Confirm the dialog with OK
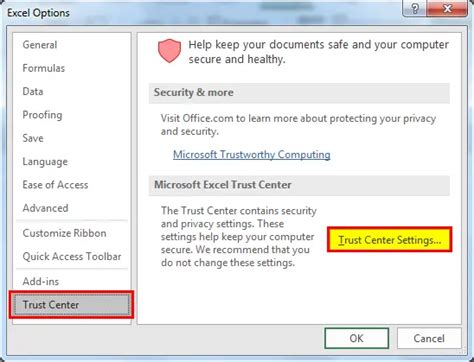This screenshot has width=474, height=362. click(x=356, y=338)
